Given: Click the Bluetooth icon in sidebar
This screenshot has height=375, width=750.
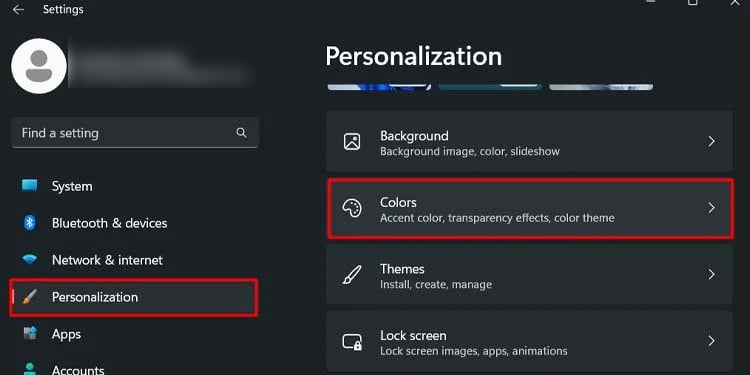Looking at the screenshot, I should click(30, 223).
